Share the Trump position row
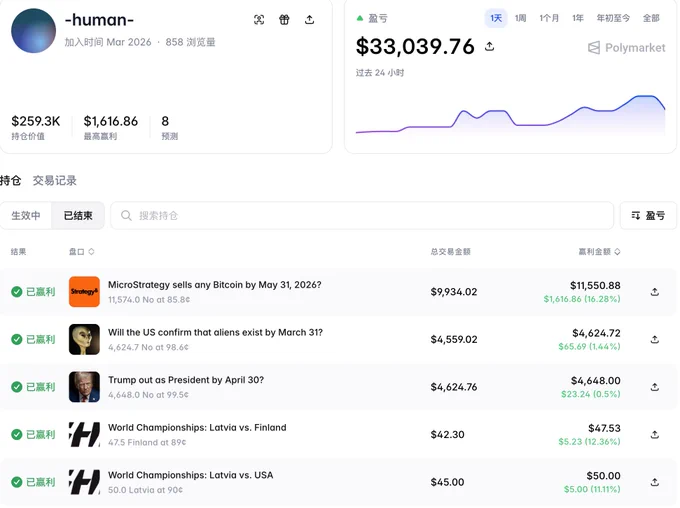Image resolution: width=680 pixels, height=508 pixels. pos(655,387)
